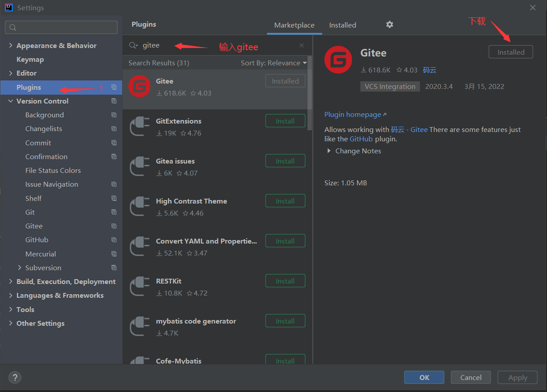
Task: Click the project-level icon beside Shelf
Action: [x=114, y=198]
